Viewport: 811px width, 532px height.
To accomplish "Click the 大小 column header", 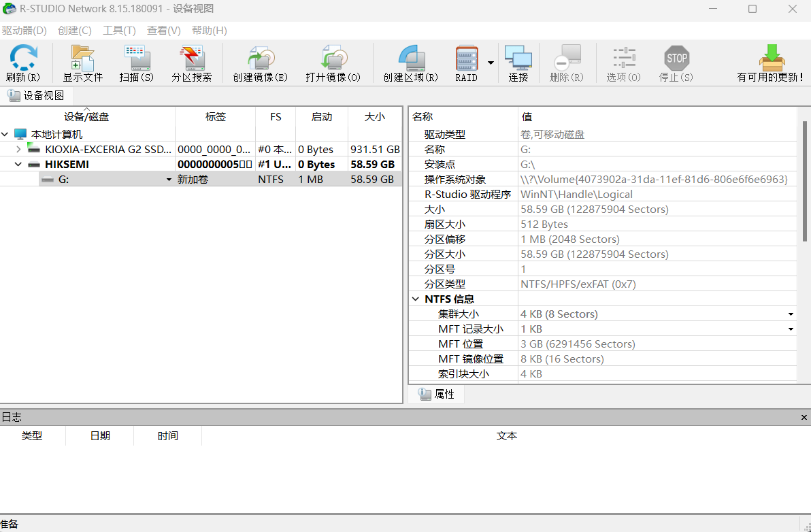I will pos(374,117).
